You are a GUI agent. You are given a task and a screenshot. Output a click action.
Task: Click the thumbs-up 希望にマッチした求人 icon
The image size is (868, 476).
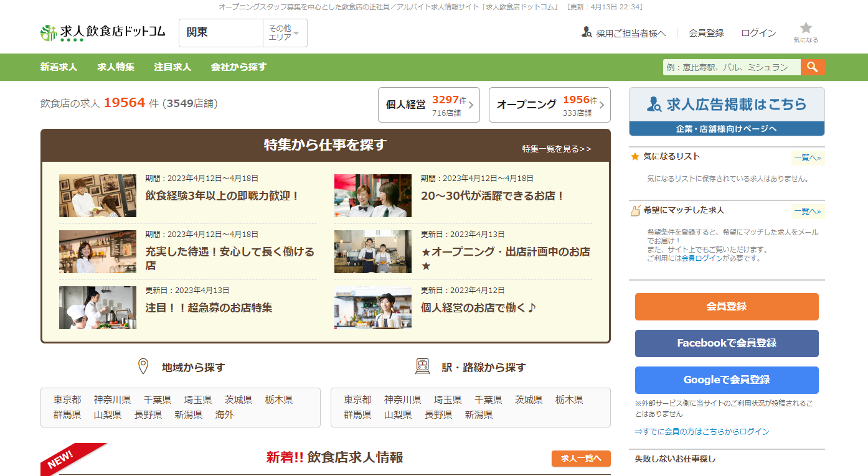tap(635, 211)
